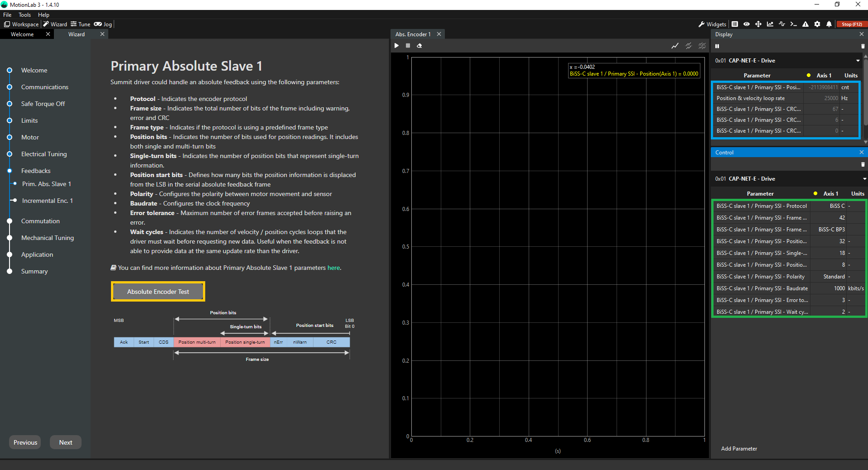The height and width of the screenshot is (470, 868).
Task: Open the settings gear icon in the toolbar
Action: (817, 24)
